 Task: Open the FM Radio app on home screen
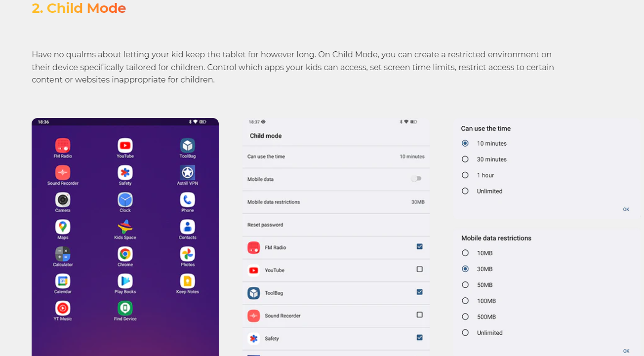click(63, 146)
